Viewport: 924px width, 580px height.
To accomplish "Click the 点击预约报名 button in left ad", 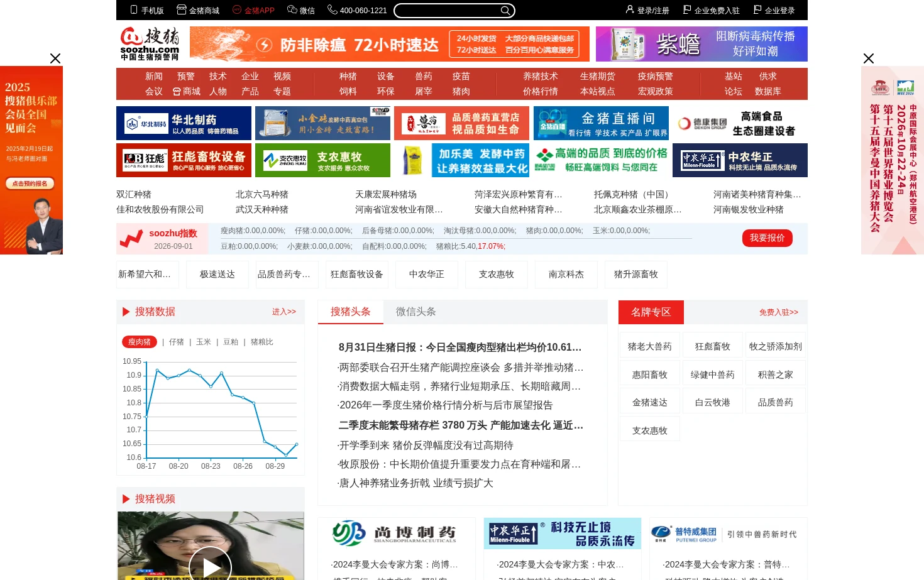I will [30, 183].
